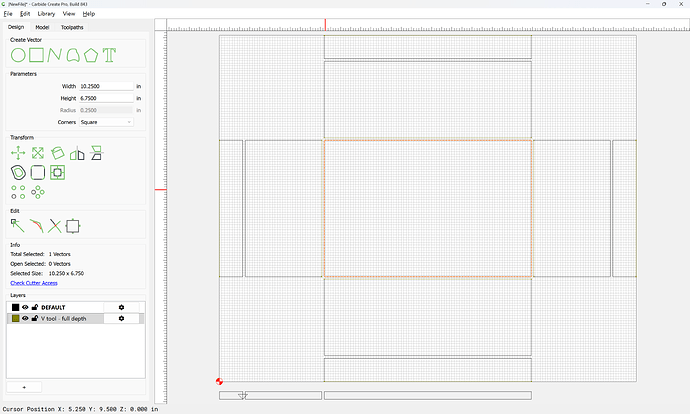Open the Library menu
690x414 pixels.
46,14
